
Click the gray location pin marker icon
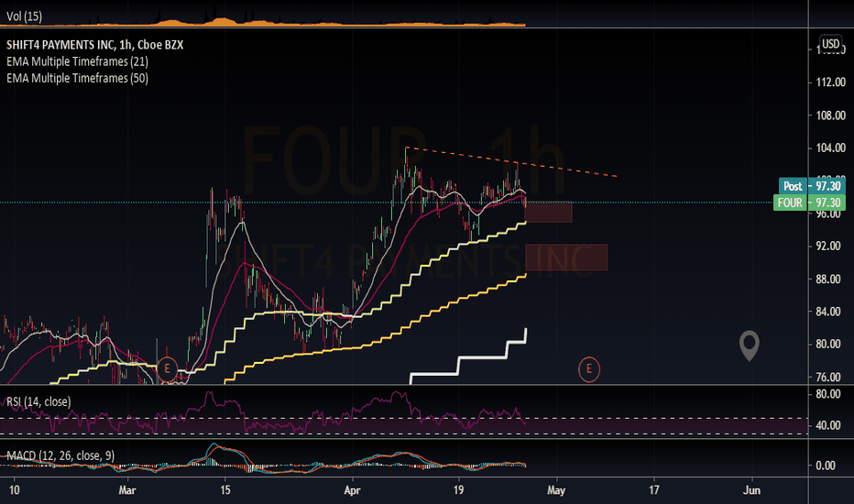(749, 346)
